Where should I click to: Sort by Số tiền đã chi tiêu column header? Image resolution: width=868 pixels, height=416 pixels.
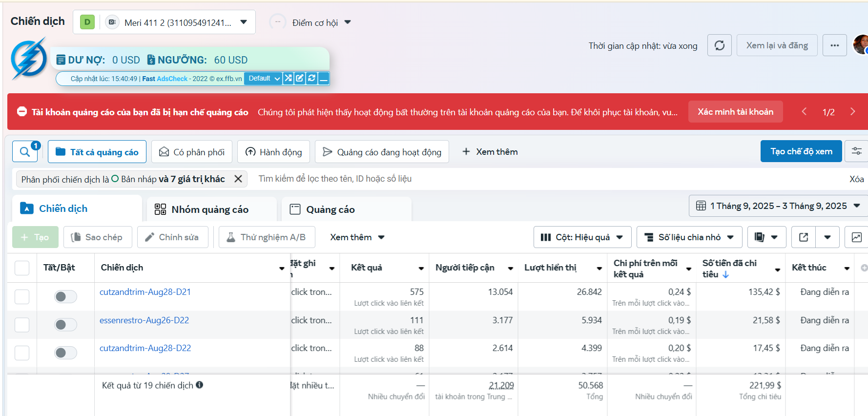coord(729,269)
